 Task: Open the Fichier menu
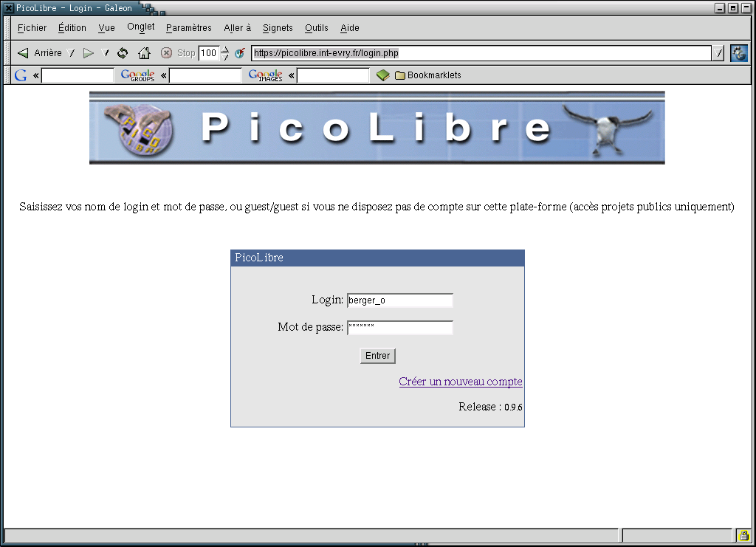(32, 28)
